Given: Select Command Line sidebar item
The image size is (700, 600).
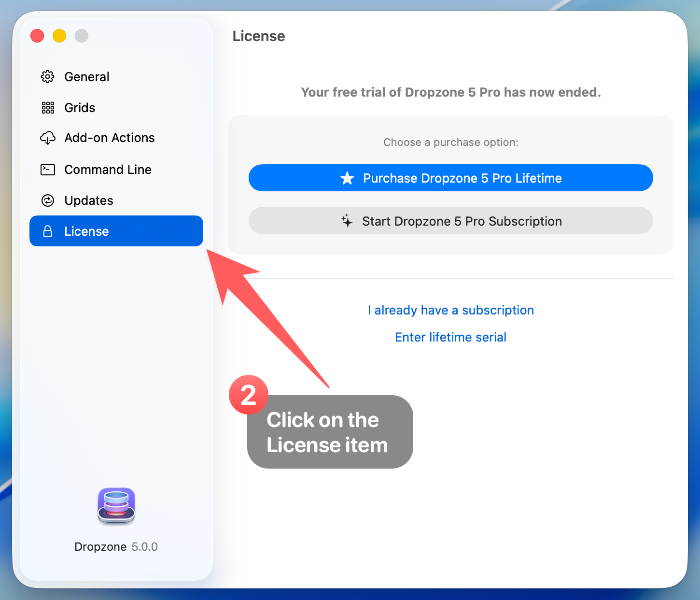Looking at the screenshot, I should [116, 170].
